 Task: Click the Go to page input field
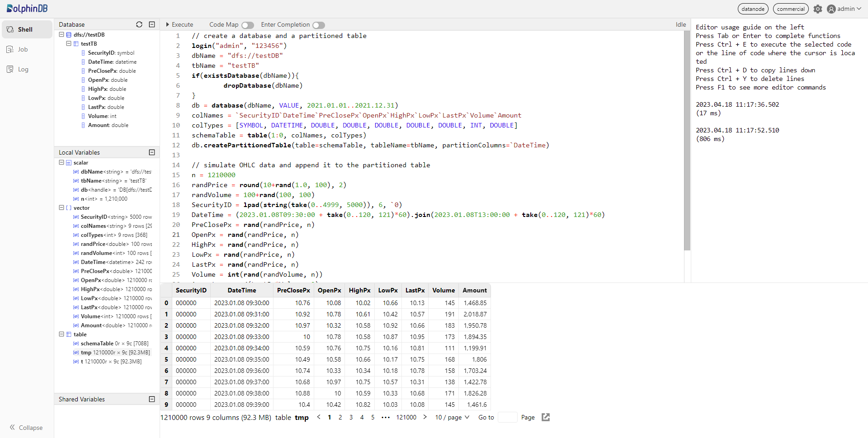pyautogui.click(x=507, y=417)
